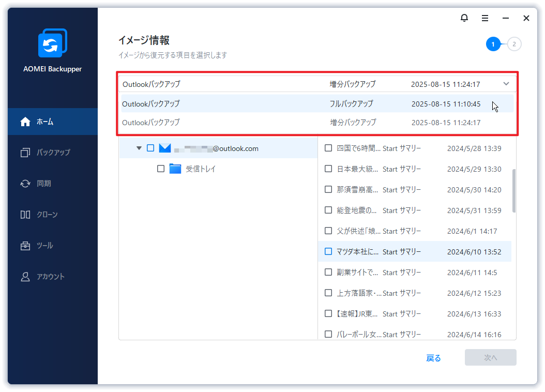The height and width of the screenshot is (392, 545).
Task: Click Start サマリー text in 四国で6時間 row
Action: (x=401, y=148)
